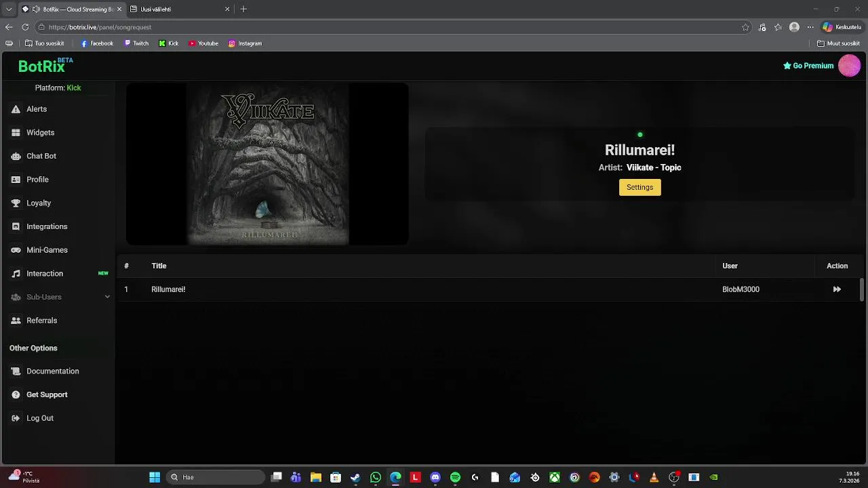The width and height of the screenshot is (868, 488).
Task: Open Twitch bookmark
Action: 136,43
